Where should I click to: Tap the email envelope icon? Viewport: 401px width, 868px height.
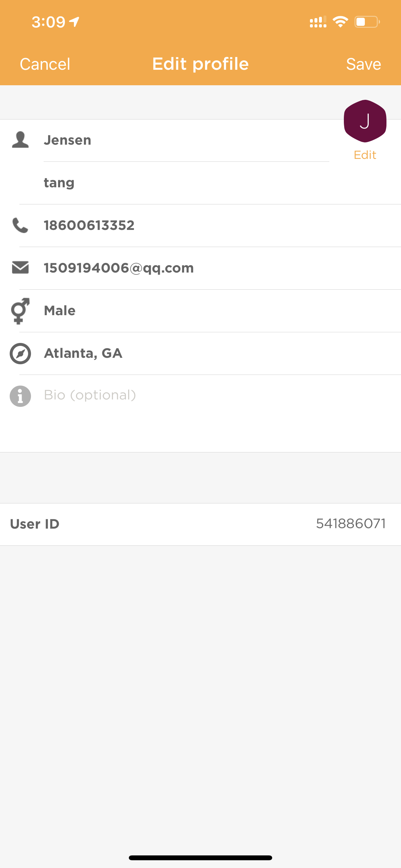tap(20, 268)
